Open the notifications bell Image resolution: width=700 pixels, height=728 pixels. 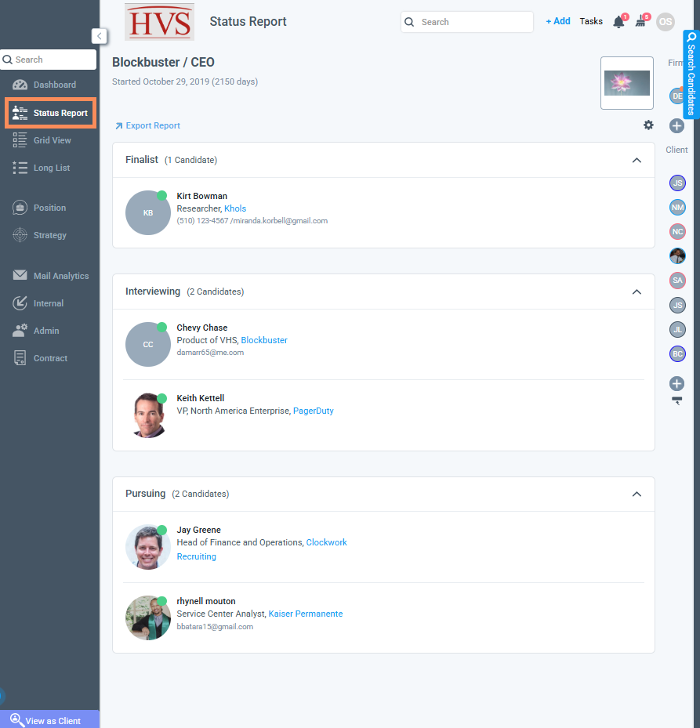click(618, 22)
